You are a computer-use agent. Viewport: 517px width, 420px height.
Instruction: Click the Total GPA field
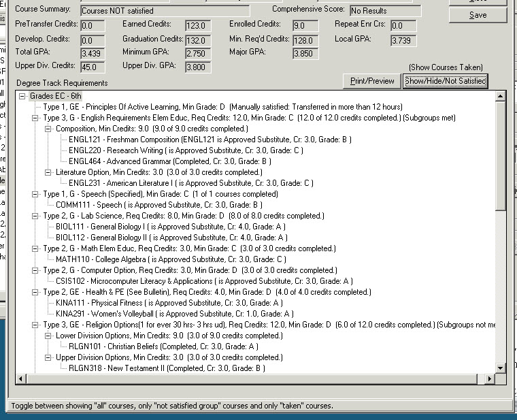pos(92,53)
